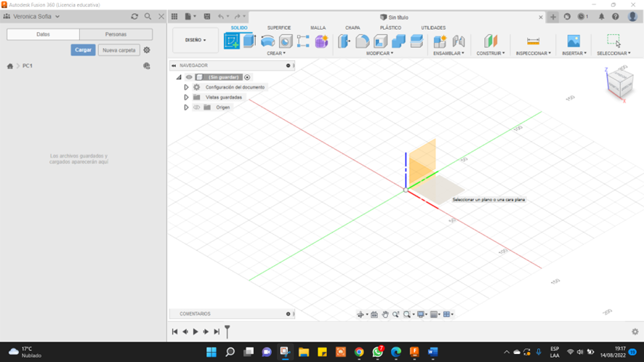644x362 pixels.
Task: Open the INSERTAR dropdown menu
Action: point(574,53)
